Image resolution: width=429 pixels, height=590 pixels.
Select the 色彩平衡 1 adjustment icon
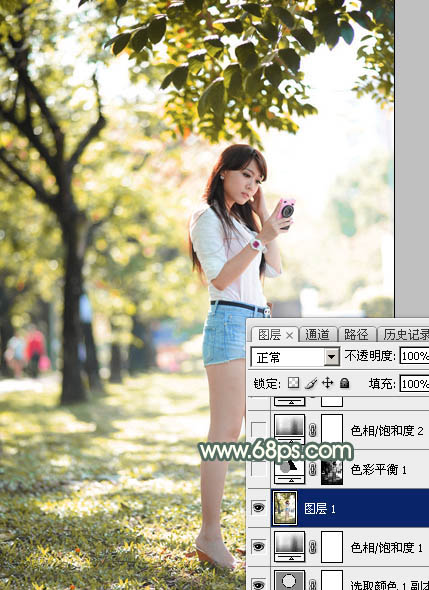click(x=289, y=470)
